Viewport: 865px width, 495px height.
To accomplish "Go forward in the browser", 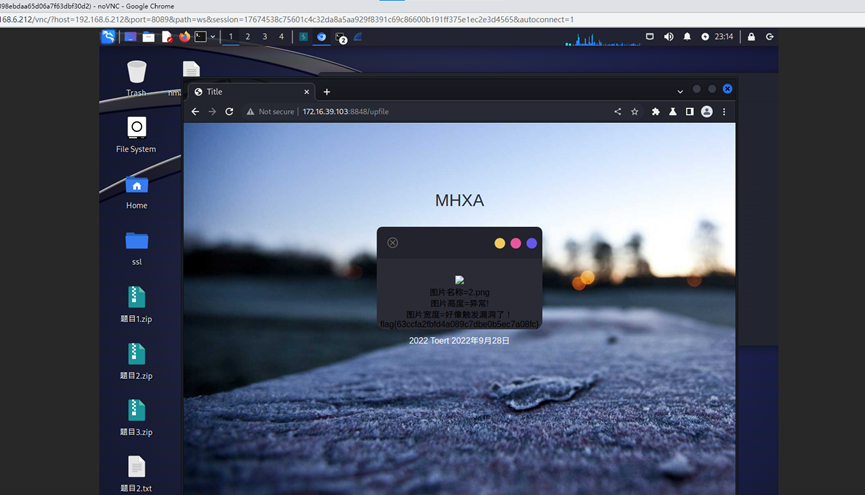I will point(212,111).
